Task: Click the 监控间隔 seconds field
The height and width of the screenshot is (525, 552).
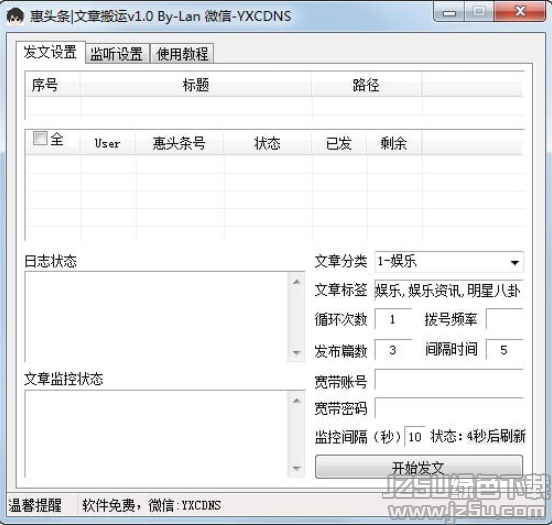Action: pos(415,437)
